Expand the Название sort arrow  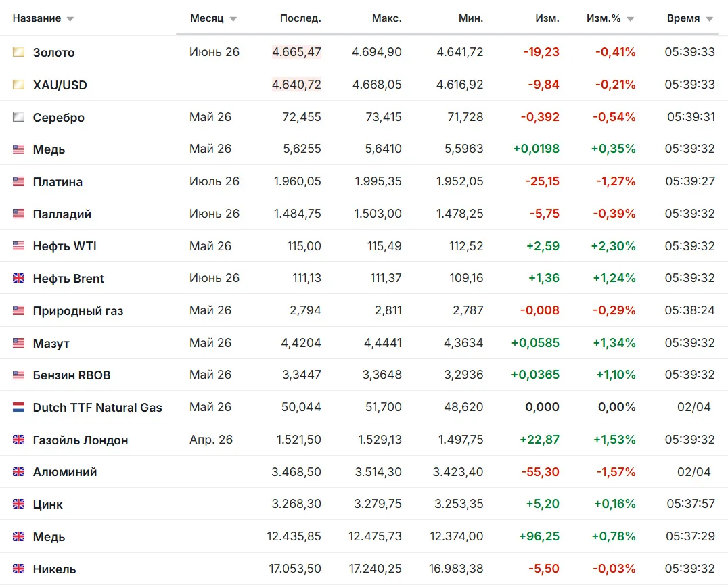tap(70, 19)
